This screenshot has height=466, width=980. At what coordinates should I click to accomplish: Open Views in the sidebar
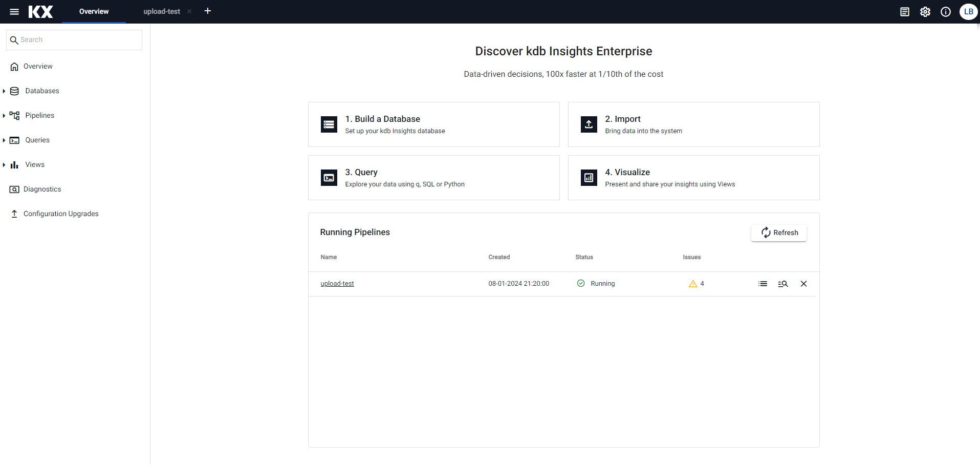coord(35,164)
